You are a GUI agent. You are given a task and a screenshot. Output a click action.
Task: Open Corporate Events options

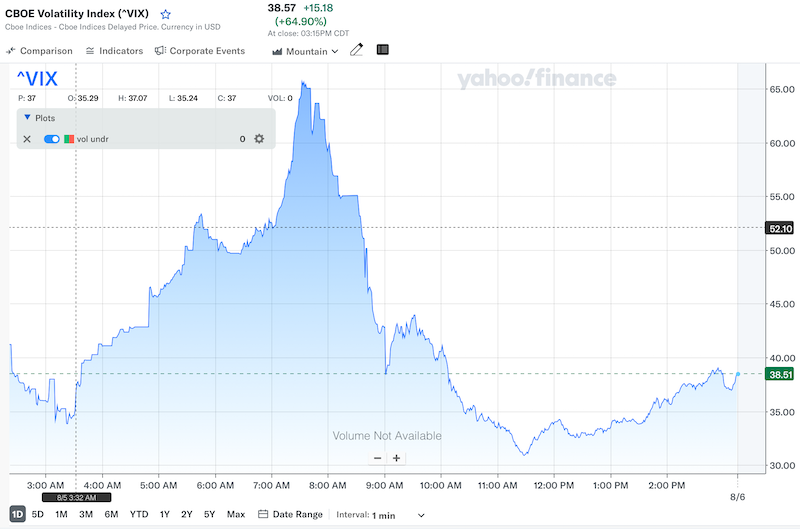pyautogui.click(x=200, y=51)
